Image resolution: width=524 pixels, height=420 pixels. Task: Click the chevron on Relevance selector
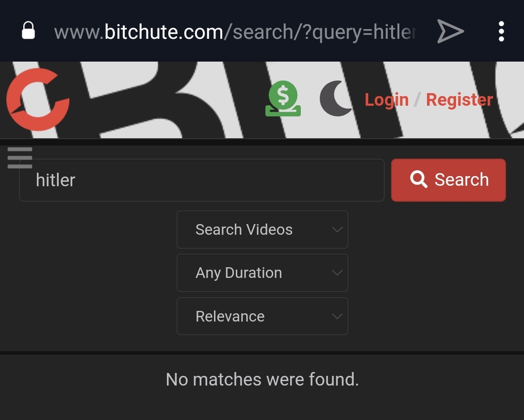(337, 316)
